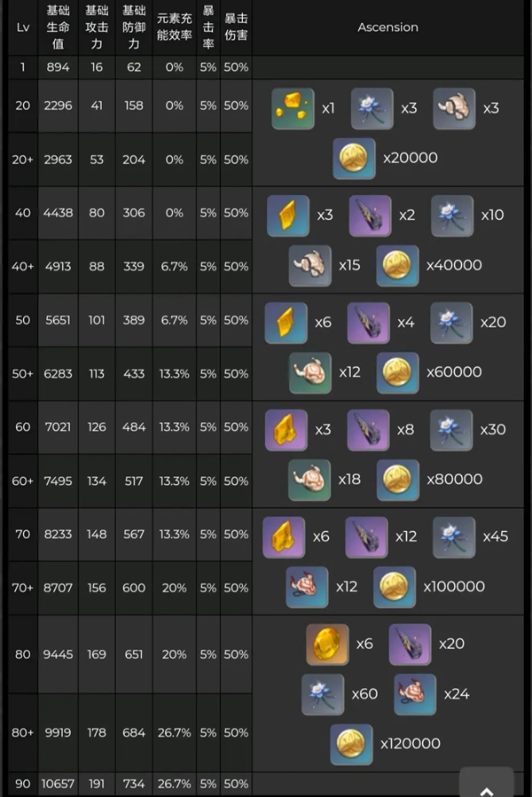The image size is (532, 797).
Task: Click the yellow gem sliver icon at Lv 20
Action: pyautogui.click(x=293, y=108)
